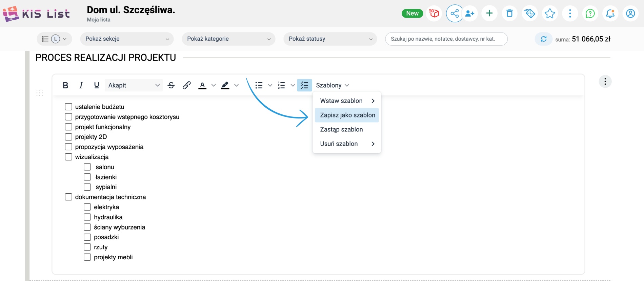Select "Zapisz jako szablon" menu item

(347, 115)
